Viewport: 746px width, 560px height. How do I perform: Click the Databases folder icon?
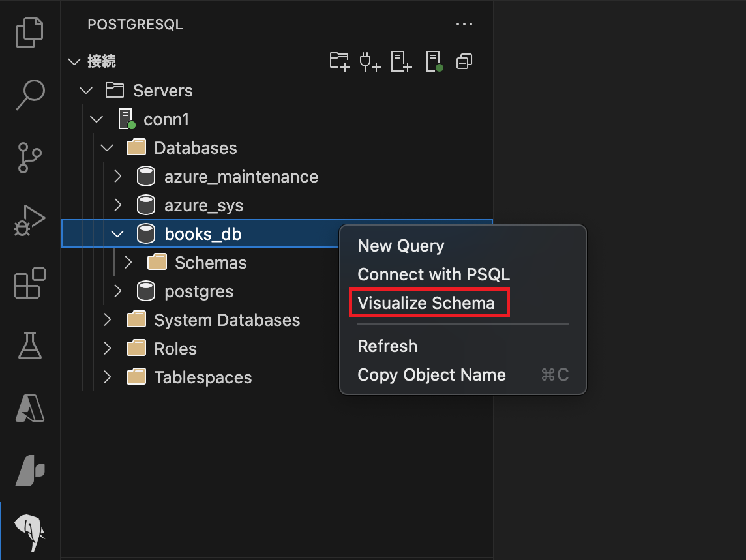136,147
